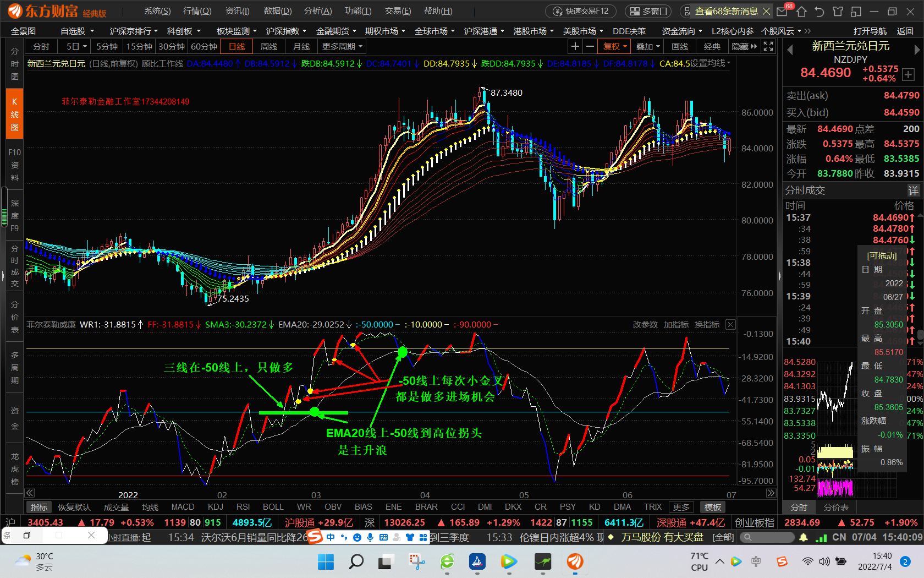Screen dimensions: 924x578
Task: Click right panel splitter handle
Action: [779, 276]
